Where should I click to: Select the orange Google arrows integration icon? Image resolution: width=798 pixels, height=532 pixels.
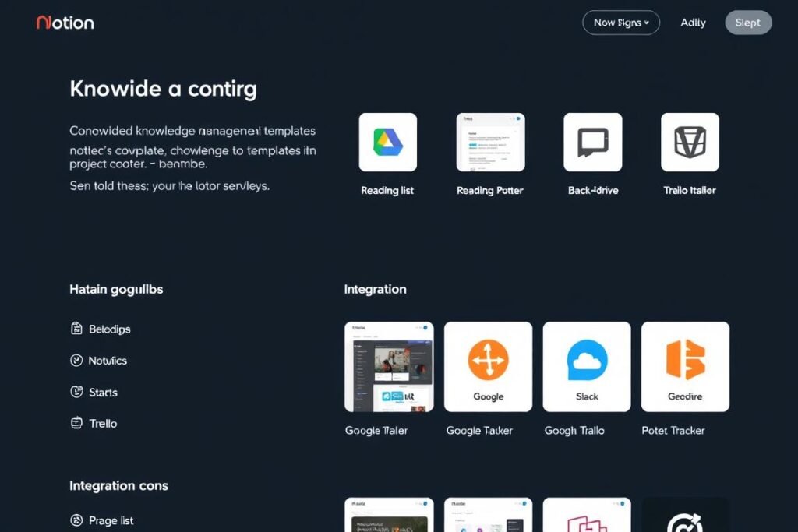coord(488,361)
